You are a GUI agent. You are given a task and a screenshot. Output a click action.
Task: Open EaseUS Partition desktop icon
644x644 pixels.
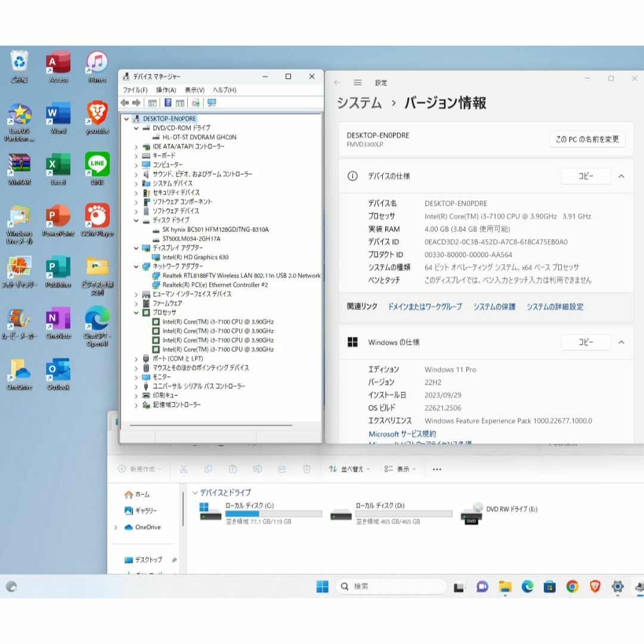[19, 122]
